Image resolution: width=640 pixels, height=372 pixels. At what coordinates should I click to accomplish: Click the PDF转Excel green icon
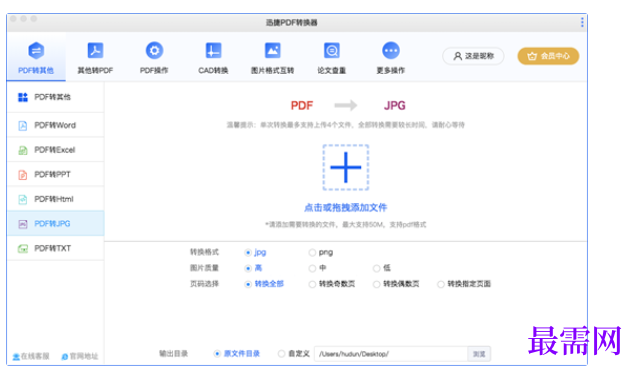[x=23, y=150]
